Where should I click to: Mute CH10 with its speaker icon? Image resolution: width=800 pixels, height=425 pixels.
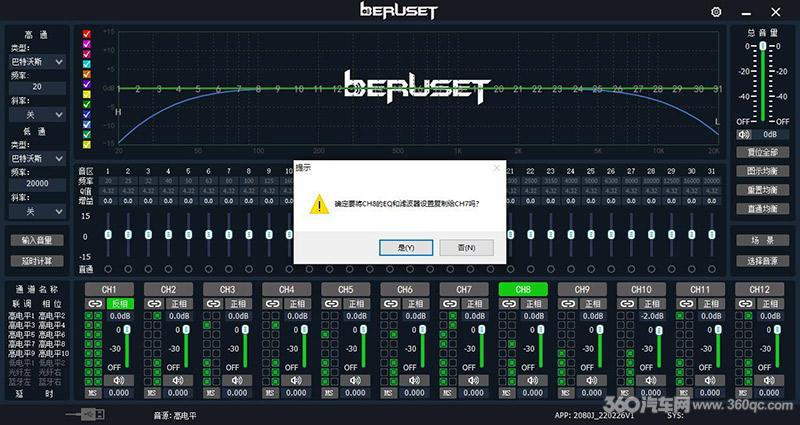[x=652, y=381]
